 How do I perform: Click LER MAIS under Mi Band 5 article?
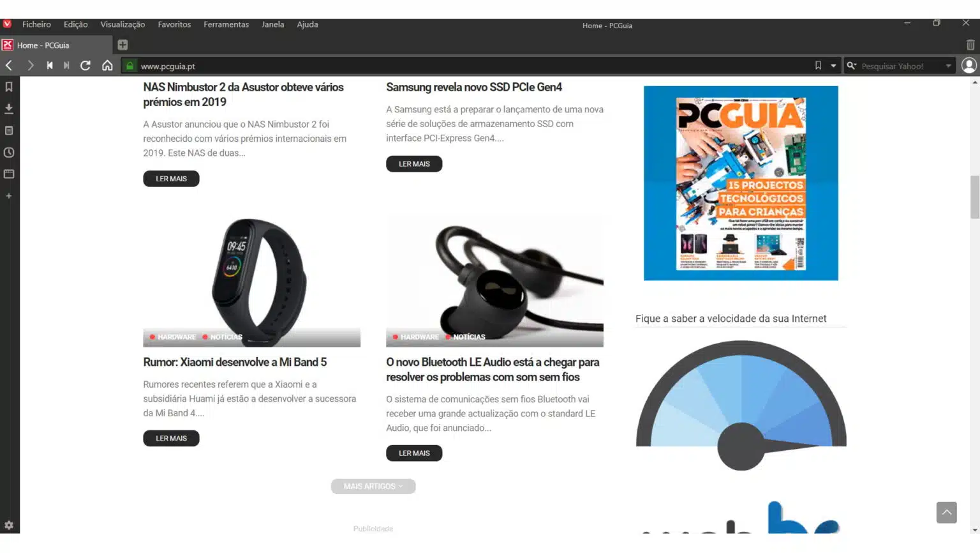click(171, 439)
